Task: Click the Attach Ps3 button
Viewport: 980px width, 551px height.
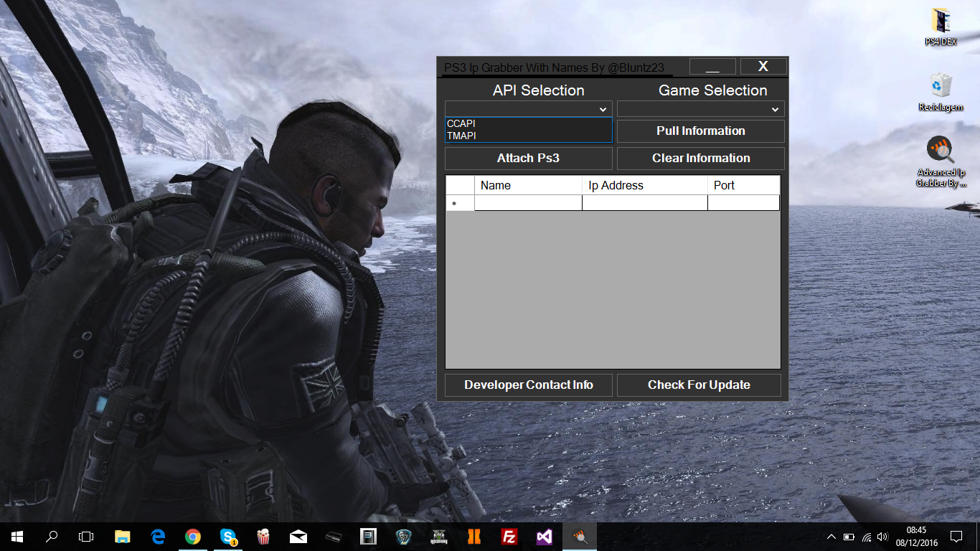Action: click(528, 159)
